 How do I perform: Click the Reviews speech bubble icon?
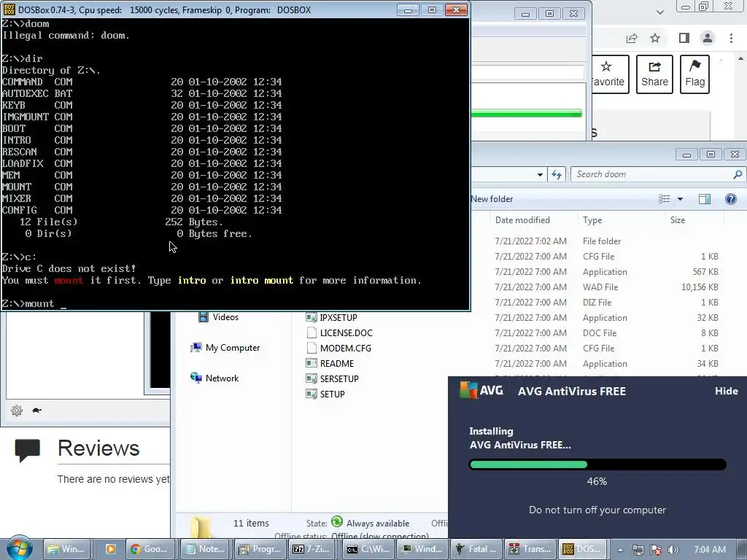click(27, 450)
